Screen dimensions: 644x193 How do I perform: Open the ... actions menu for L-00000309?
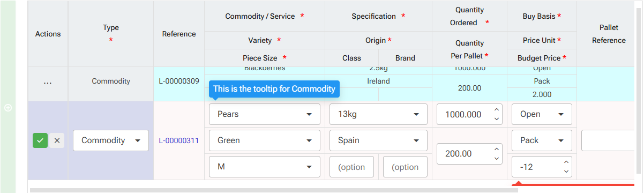tap(48, 81)
